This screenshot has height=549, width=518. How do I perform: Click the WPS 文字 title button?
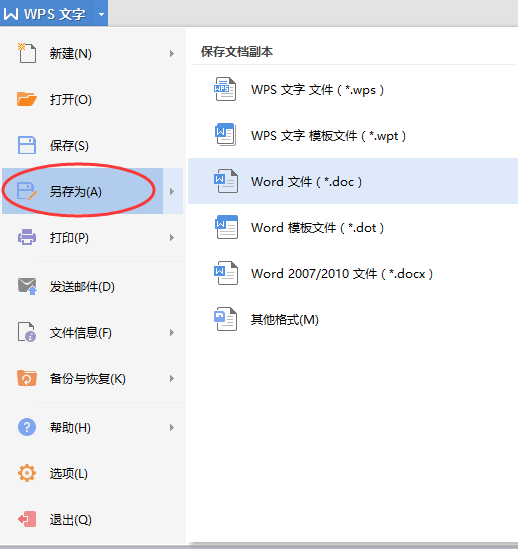click(54, 13)
